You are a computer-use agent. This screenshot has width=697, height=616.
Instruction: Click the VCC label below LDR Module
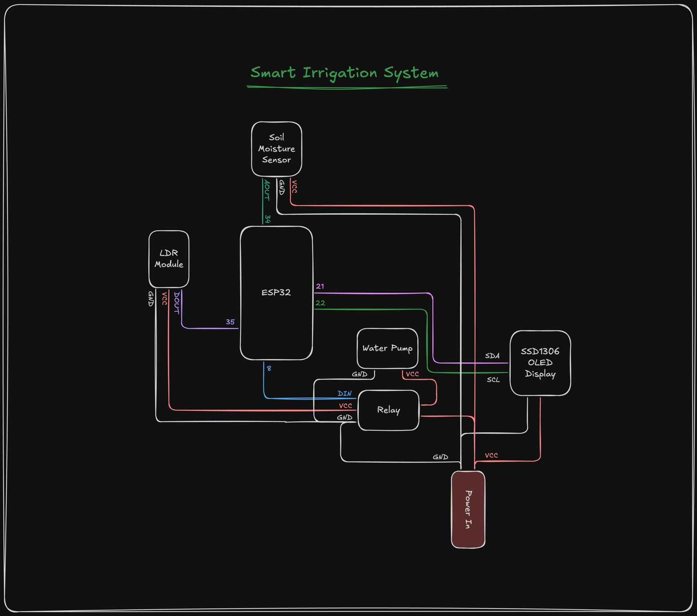click(165, 299)
